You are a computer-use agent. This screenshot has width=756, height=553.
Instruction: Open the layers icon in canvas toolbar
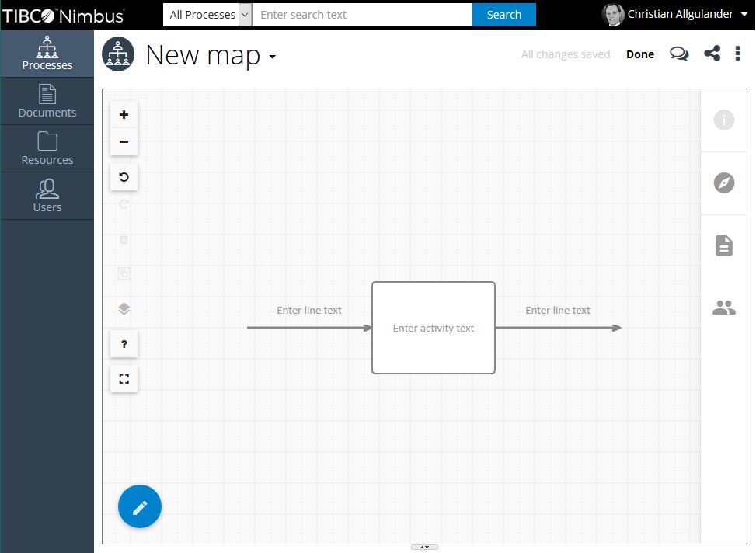(x=124, y=308)
